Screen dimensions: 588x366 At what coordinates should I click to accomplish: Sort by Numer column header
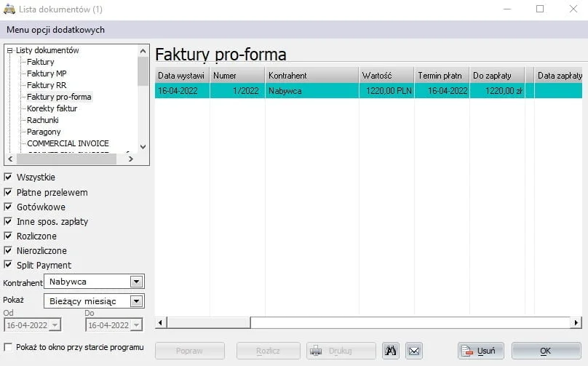tap(237, 76)
